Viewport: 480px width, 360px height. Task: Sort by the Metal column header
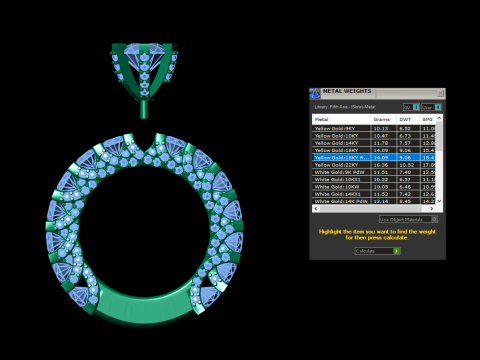coord(341,119)
